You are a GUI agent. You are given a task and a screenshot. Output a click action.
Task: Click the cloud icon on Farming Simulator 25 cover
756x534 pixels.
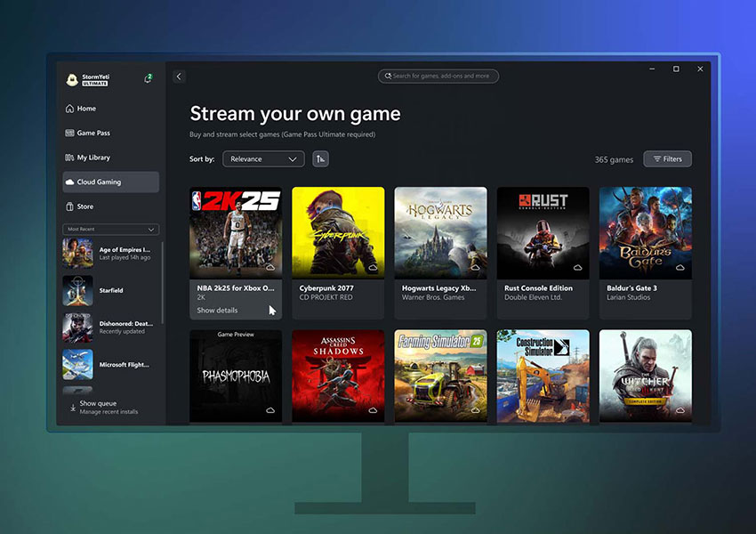475,410
